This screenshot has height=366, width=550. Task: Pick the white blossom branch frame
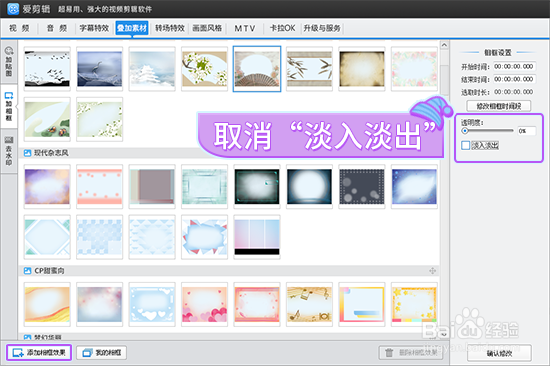(204, 69)
